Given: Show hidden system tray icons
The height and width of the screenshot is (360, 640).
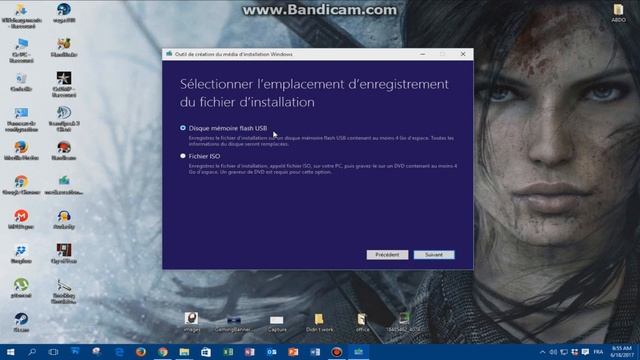Looking at the screenshot, I should 542,352.
